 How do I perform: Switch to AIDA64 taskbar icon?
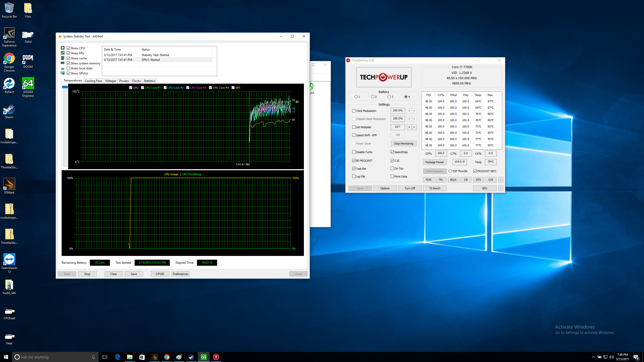[x=204, y=357]
